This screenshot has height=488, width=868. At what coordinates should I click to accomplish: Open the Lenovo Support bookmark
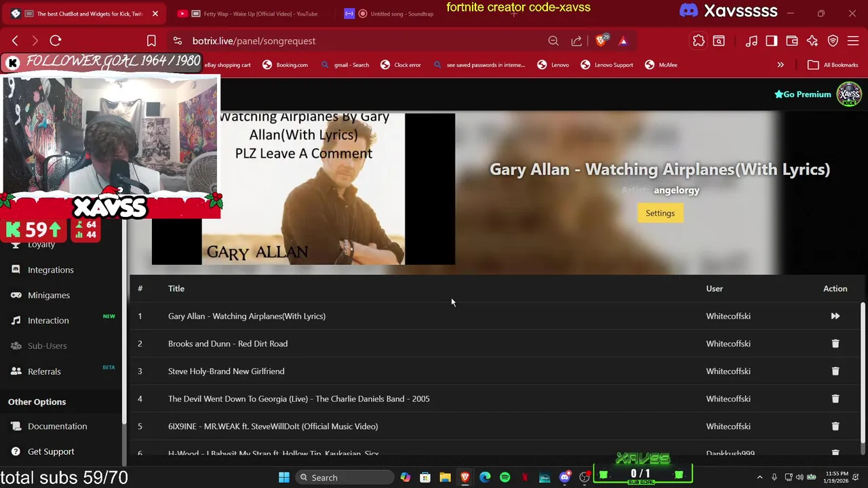(607, 65)
